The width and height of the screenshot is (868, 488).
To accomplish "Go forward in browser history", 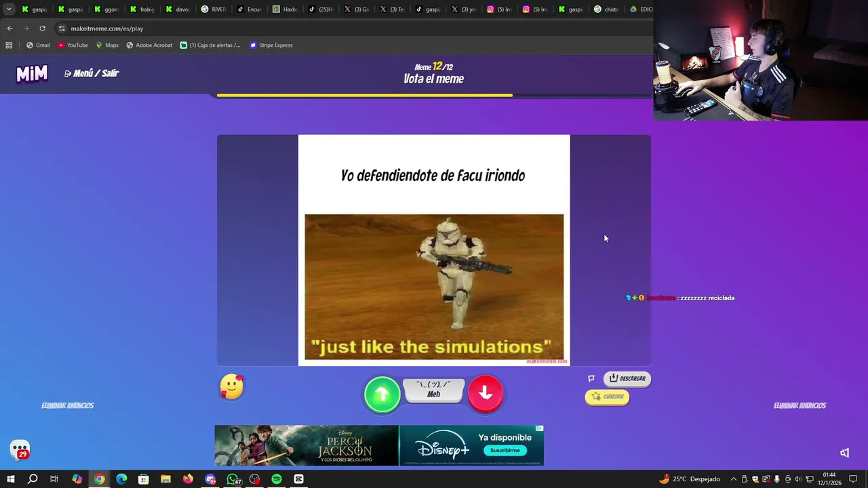I will [x=26, y=28].
